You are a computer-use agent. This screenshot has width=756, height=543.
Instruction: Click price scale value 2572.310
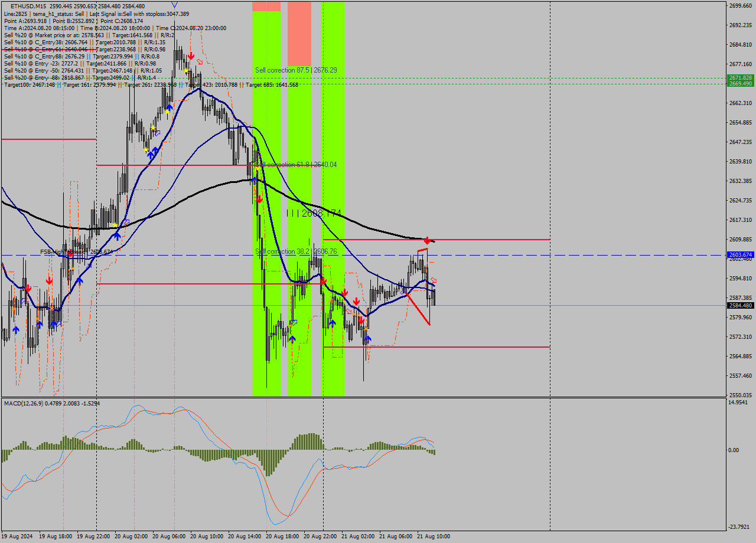740,337
